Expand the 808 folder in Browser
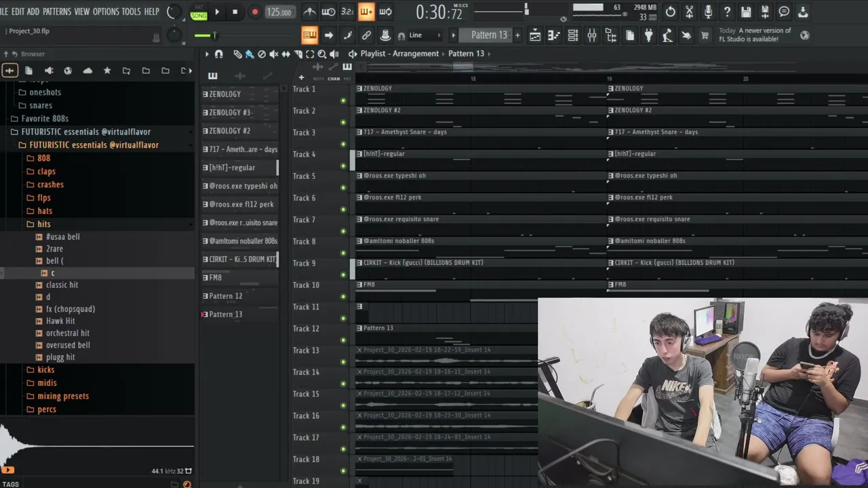 tap(44, 159)
